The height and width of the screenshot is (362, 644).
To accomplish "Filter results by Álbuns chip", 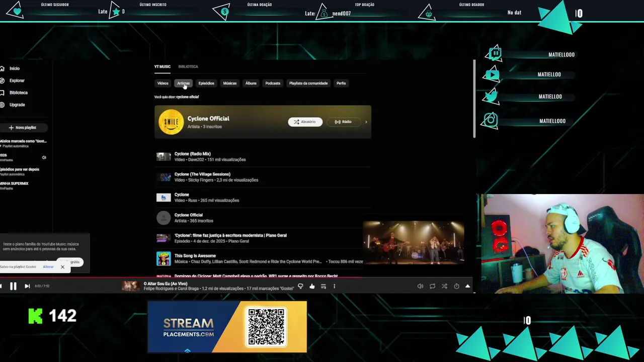I will (x=251, y=83).
